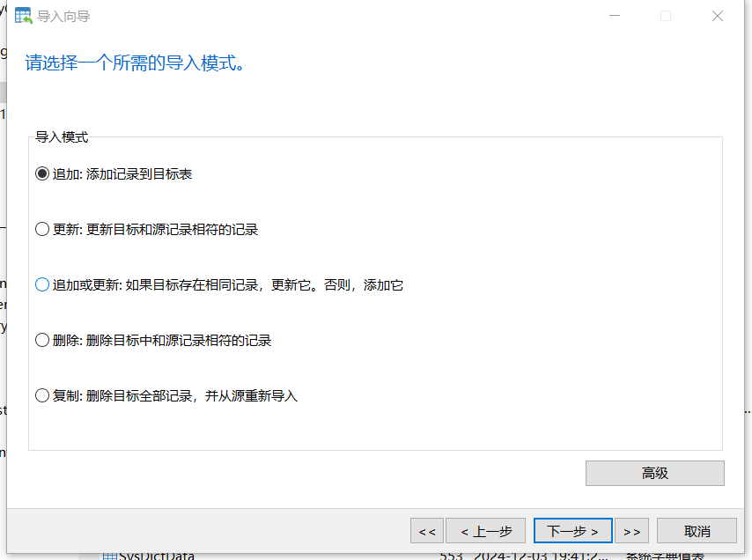The image size is (752, 560).
Task: Click the 高级 button
Action: pos(654,473)
